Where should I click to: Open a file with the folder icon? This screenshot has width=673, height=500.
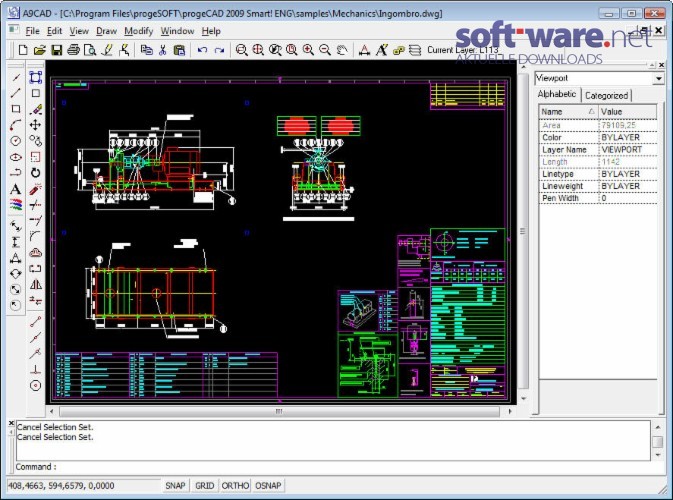pyautogui.click(x=39, y=50)
